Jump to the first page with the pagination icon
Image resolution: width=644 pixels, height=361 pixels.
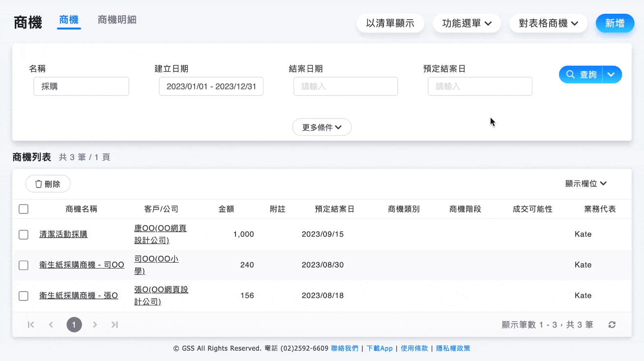point(30,325)
